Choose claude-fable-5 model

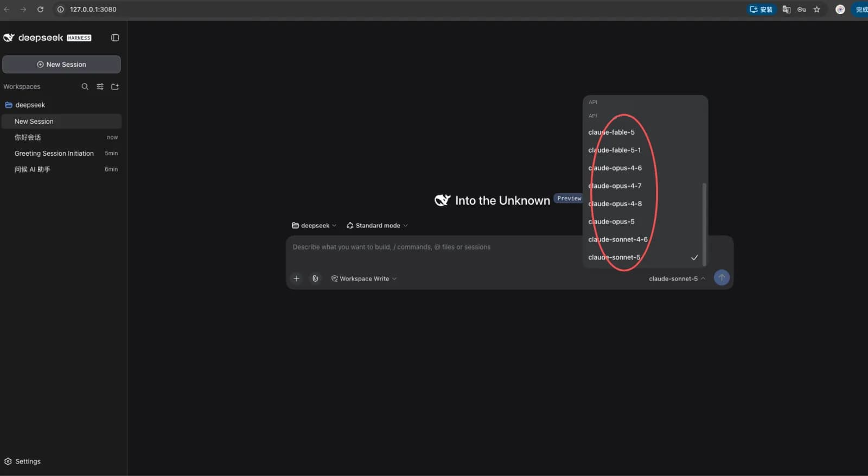tap(643, 132)
